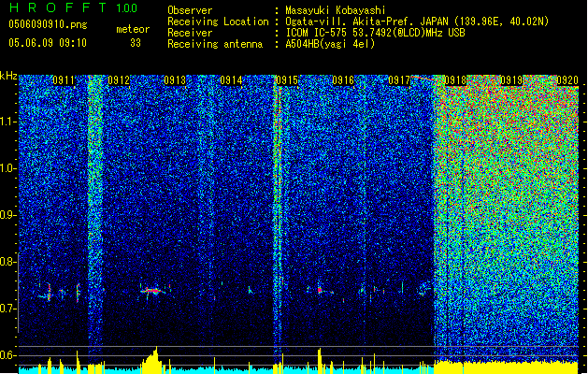
Task: Click the 0911 time marker
Action: pyautogui.click(x=64, y=80)
